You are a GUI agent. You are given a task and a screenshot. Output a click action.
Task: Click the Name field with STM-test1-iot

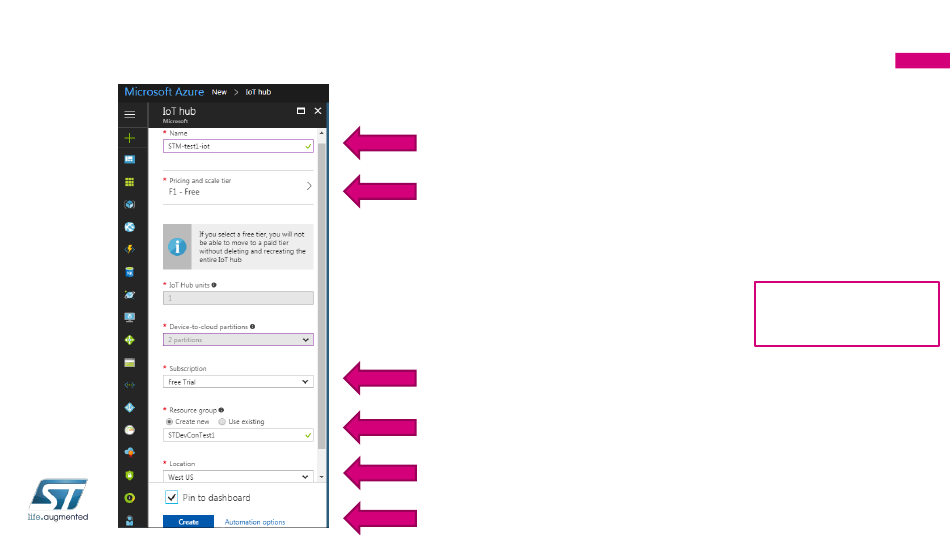(x=238, y=146)
